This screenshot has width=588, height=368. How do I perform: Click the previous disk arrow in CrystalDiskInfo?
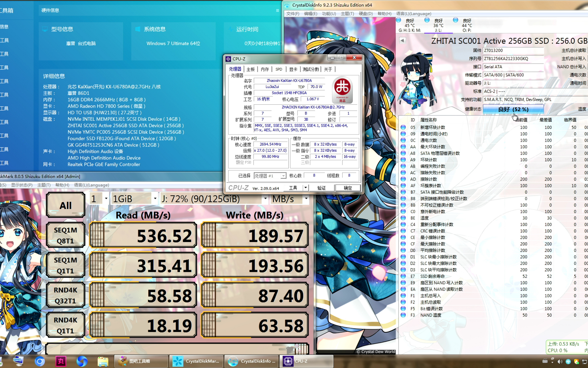point(402,40)
